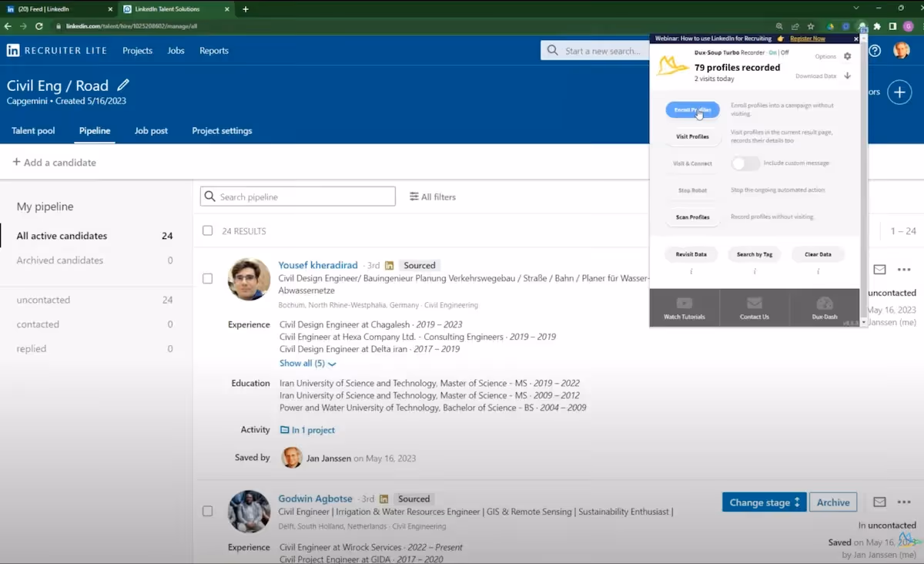Click the Search by Tag button

[x=755, y=254]
